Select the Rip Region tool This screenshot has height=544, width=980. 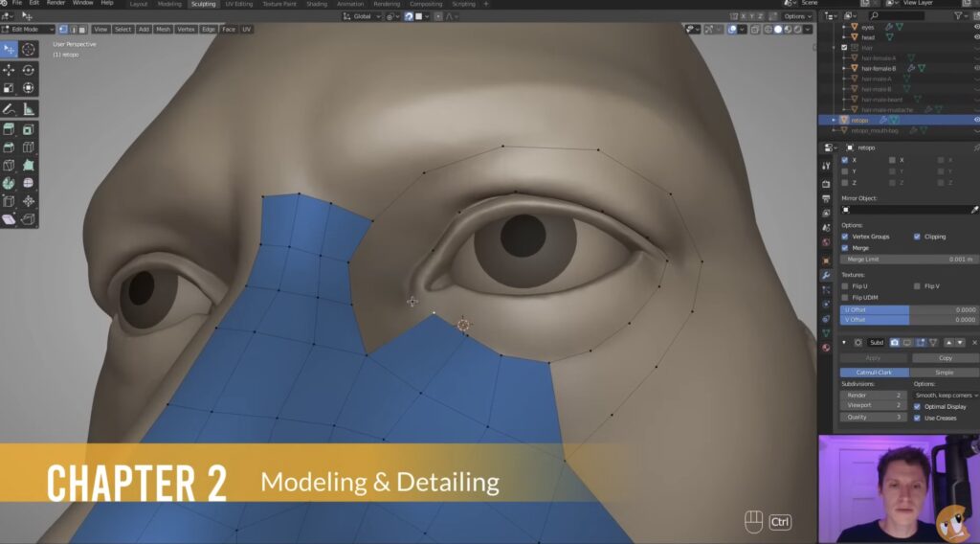tap(28, 219)
